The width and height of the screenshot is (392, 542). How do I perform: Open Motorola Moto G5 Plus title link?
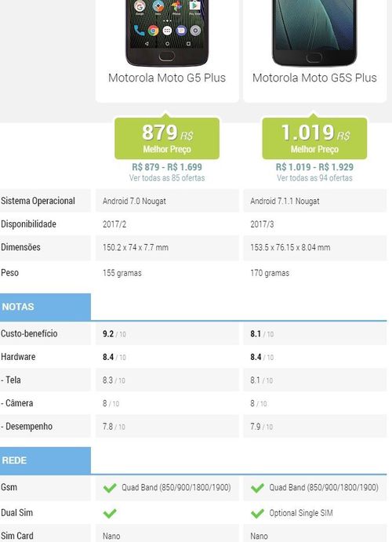click(167, 78)
